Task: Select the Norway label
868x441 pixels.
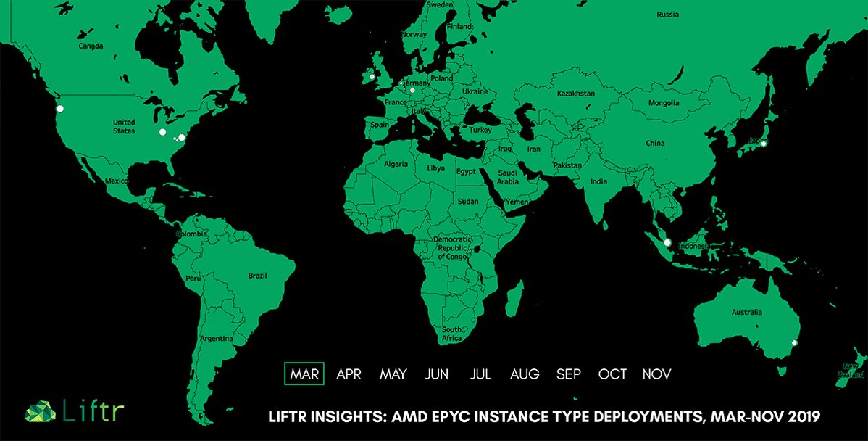Action: click(414, 34)
